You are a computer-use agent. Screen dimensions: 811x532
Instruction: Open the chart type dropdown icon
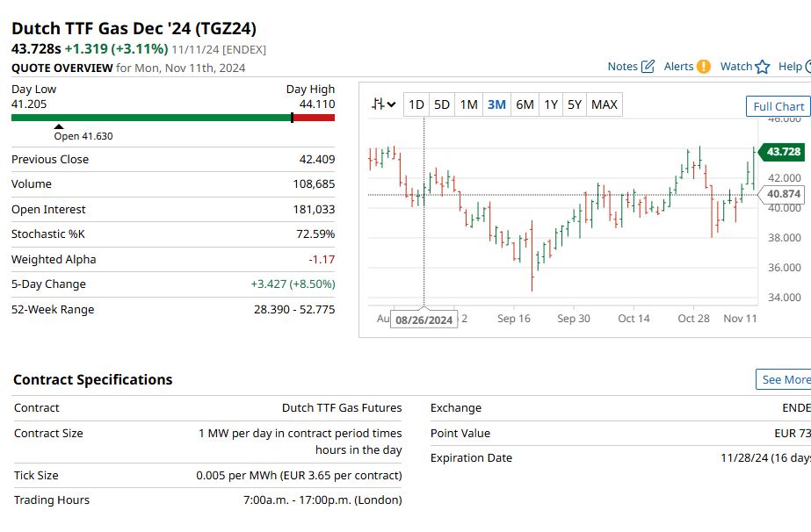tap(384, 104)
